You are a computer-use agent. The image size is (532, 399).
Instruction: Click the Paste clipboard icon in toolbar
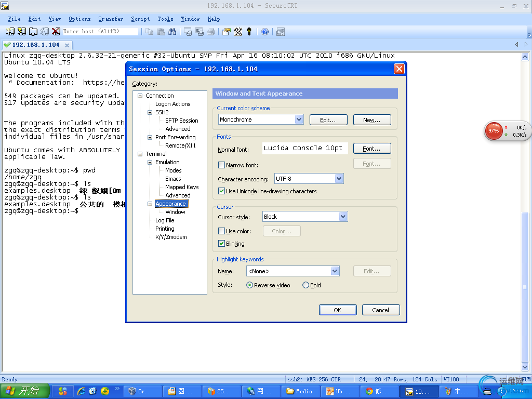(x=161, y=32)
